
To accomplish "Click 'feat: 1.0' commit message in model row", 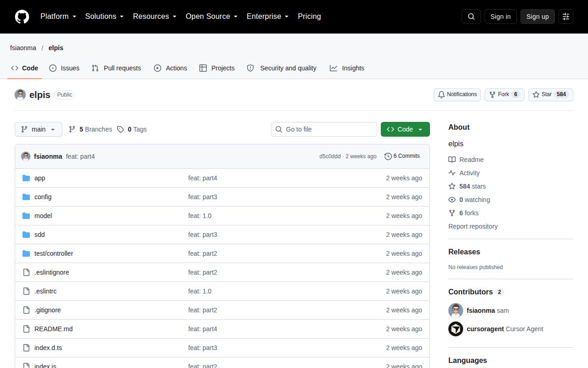I will coord(200,216).
